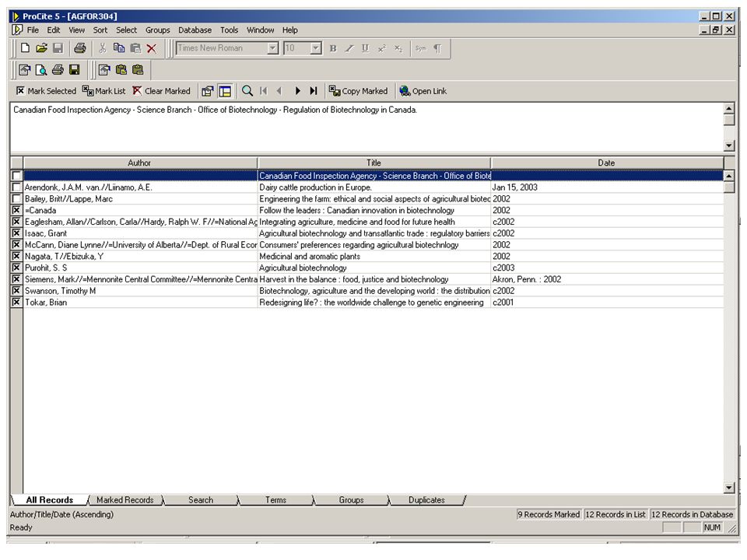Image resolution: width=747 pixels, height=560 pixels.
Task: Switch to the Marked Records tab
Action: 124,500
